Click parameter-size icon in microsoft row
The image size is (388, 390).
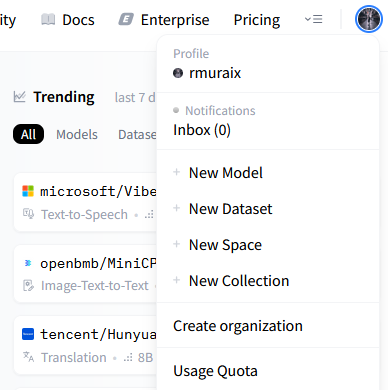point(149,215)
